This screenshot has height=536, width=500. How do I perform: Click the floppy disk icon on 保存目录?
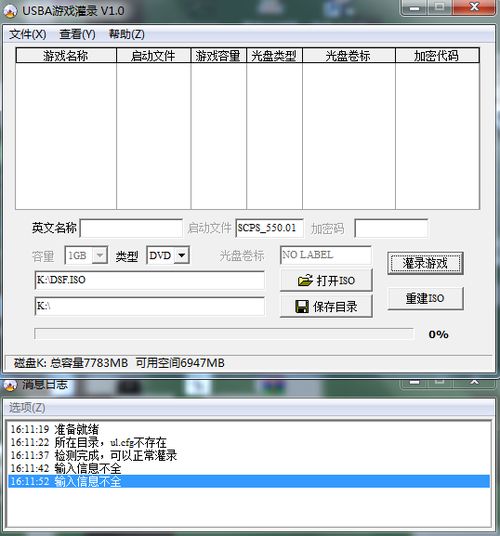click(x=301, y=307)
